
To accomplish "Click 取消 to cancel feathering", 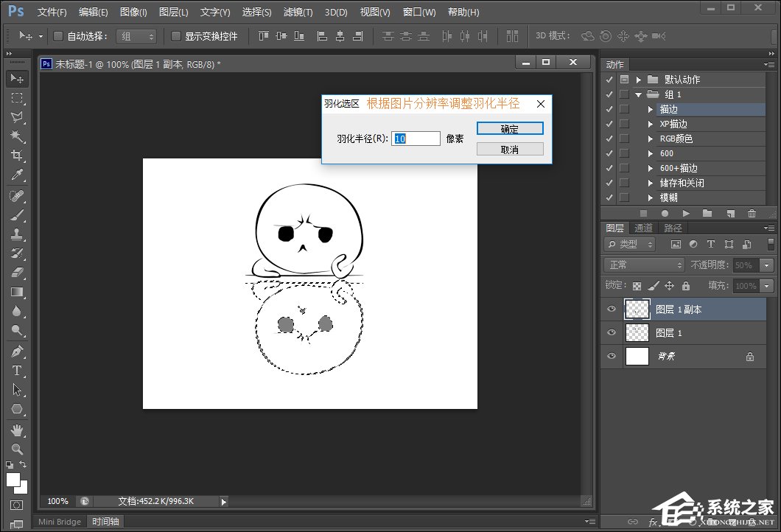I will click(x=510, y=150).
